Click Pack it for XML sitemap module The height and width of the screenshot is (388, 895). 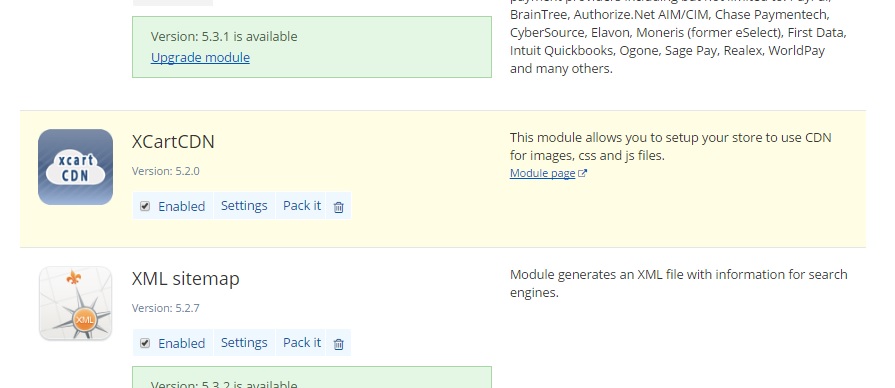(302, 342)
